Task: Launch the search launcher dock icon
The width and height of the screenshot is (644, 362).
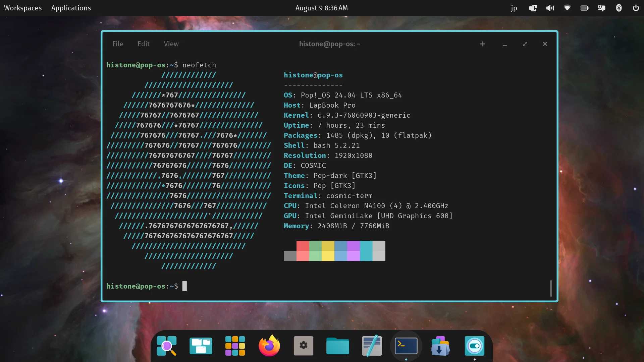Action: (167, 346)
